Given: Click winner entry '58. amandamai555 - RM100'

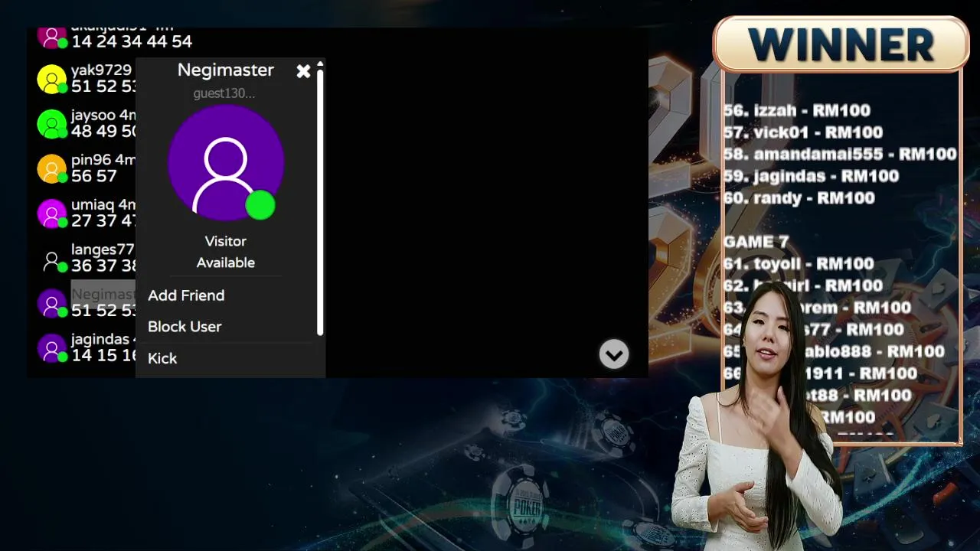Looking at the screenshot, I should tap(840, 154).
